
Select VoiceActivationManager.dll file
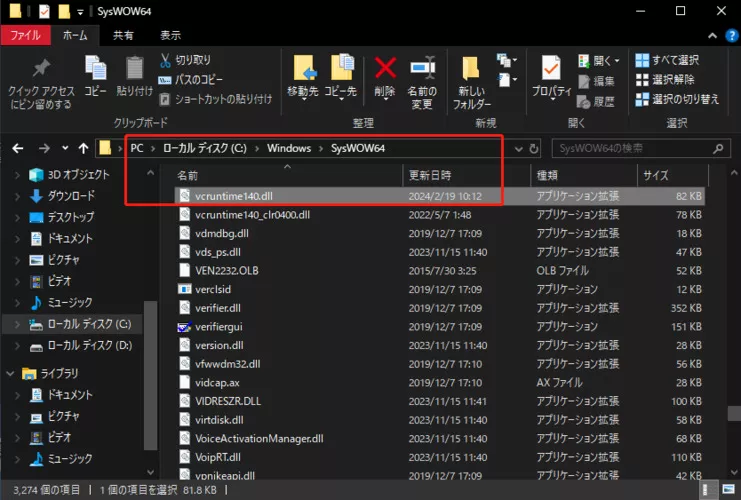tap(439, 439)
